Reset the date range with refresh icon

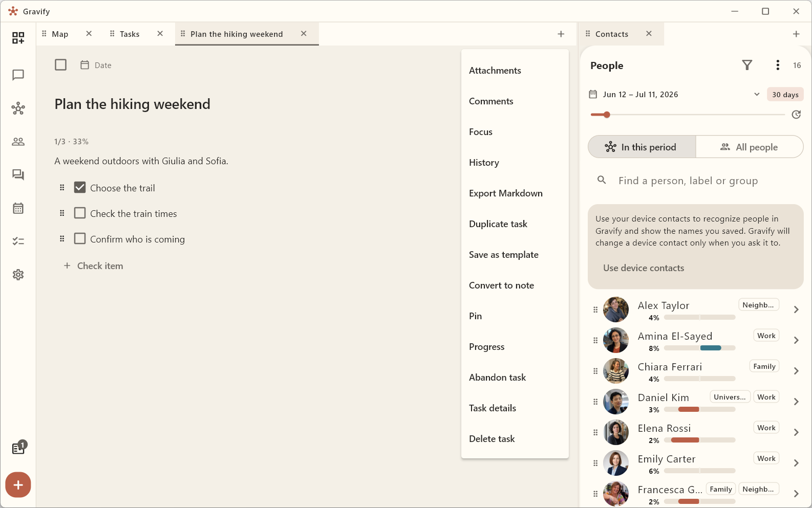(x=796, y=115)
